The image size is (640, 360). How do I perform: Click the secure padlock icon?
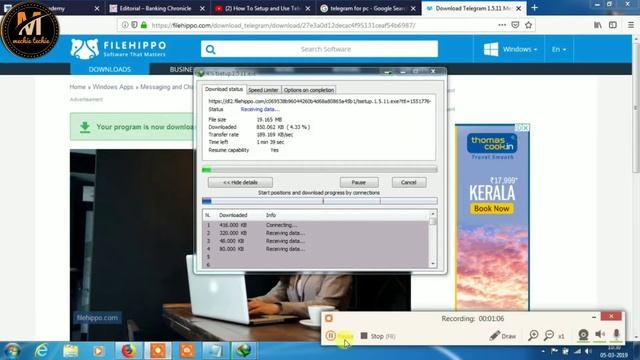144,25
